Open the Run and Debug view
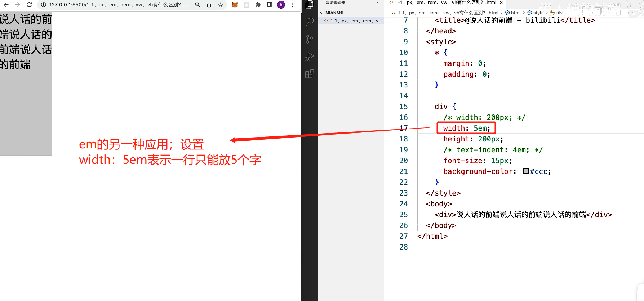The width and height of the screenshot is (644, 301). [310, 57]
